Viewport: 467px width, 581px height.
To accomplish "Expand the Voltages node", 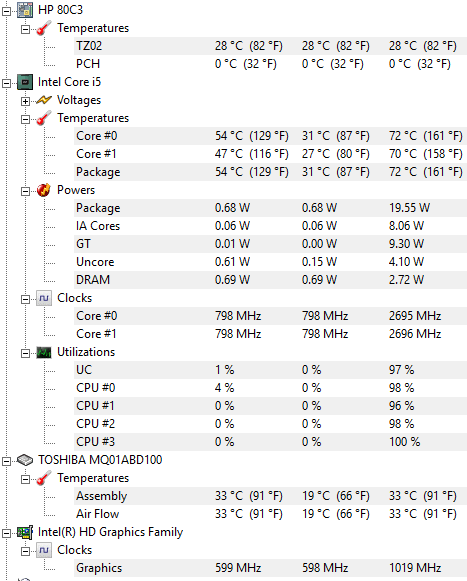I will (x=25, y=101).
